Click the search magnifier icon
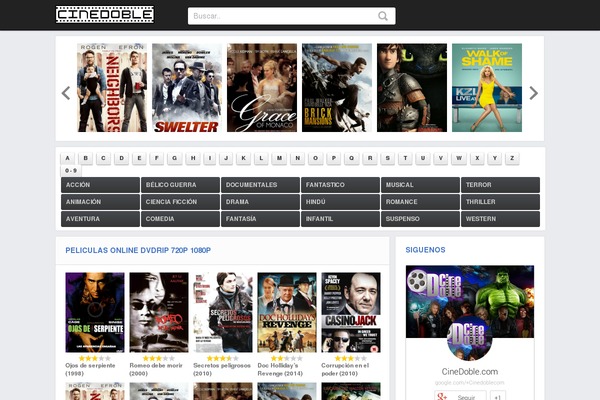 tap(383, 16)
